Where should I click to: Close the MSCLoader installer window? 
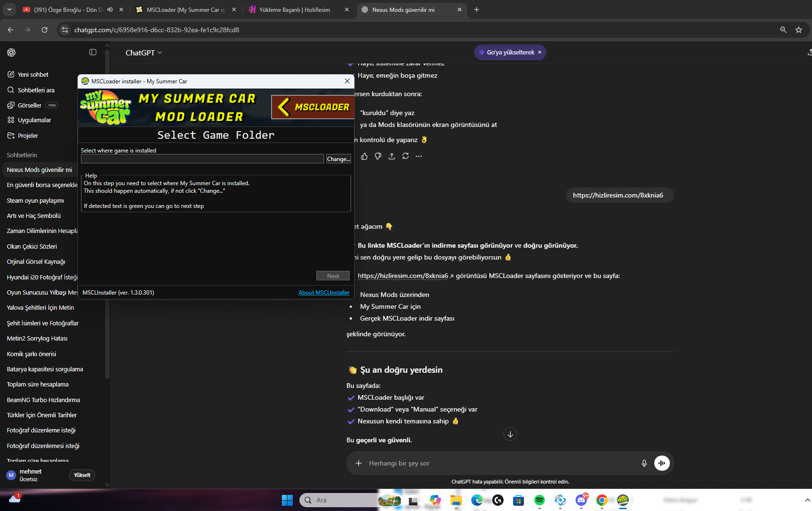point(347,81)
